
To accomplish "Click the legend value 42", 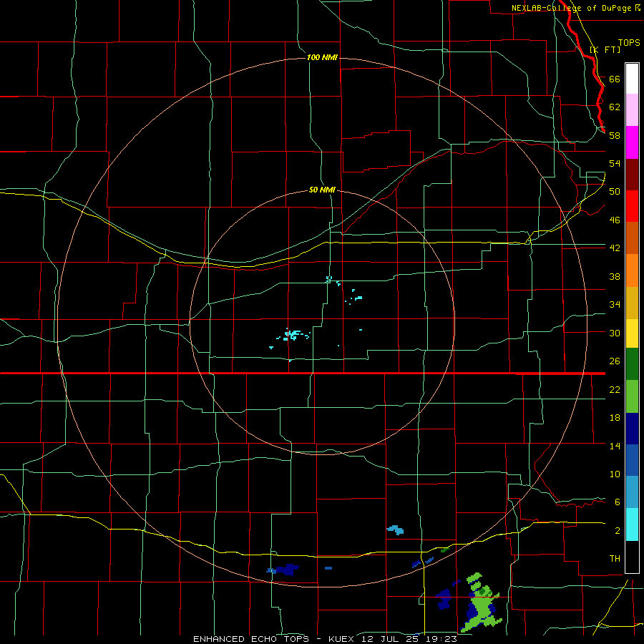I will pos(615,248).
